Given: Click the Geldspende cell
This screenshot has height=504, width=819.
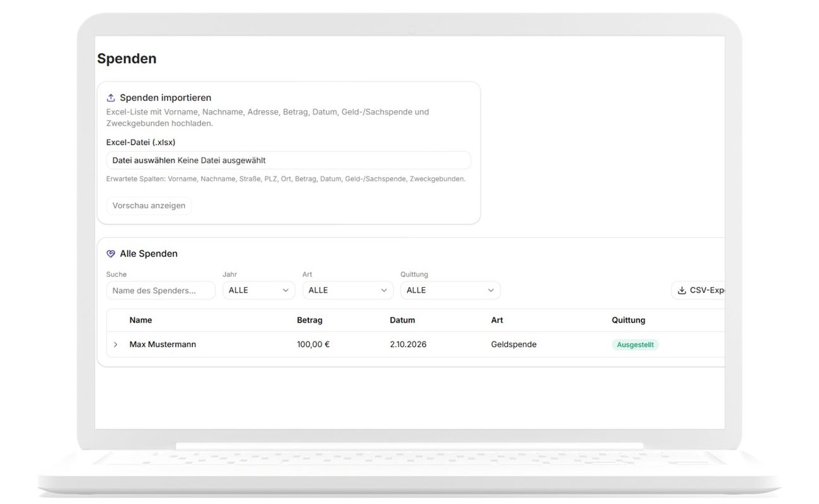Looking at the screenshot, I should pyautogui.click(x=513, y=345).
